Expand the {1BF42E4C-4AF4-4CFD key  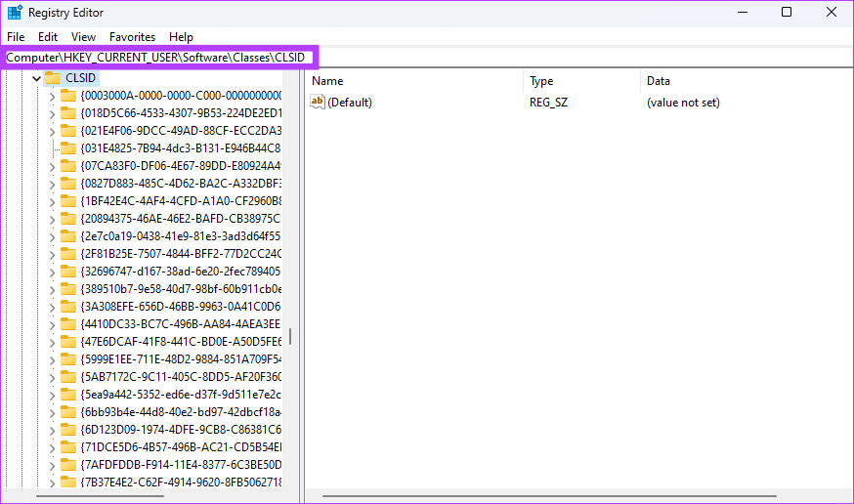tap(53, 202)
